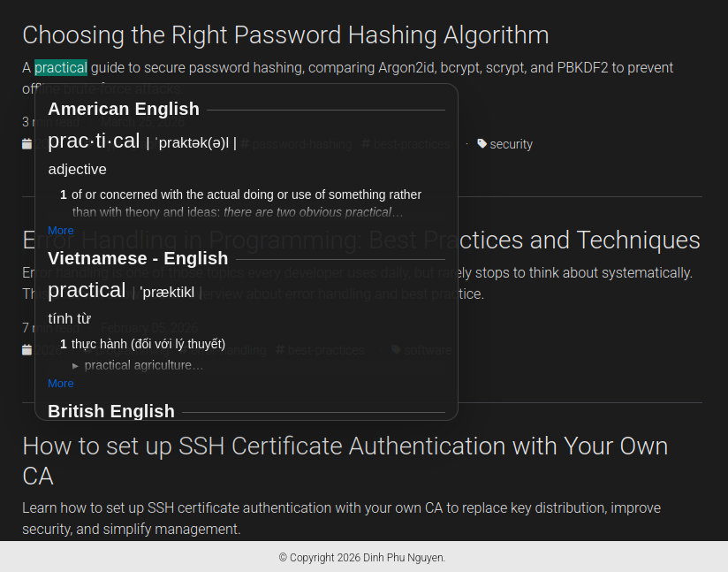Click the copyright text in the footer

(x=362, y=558)
